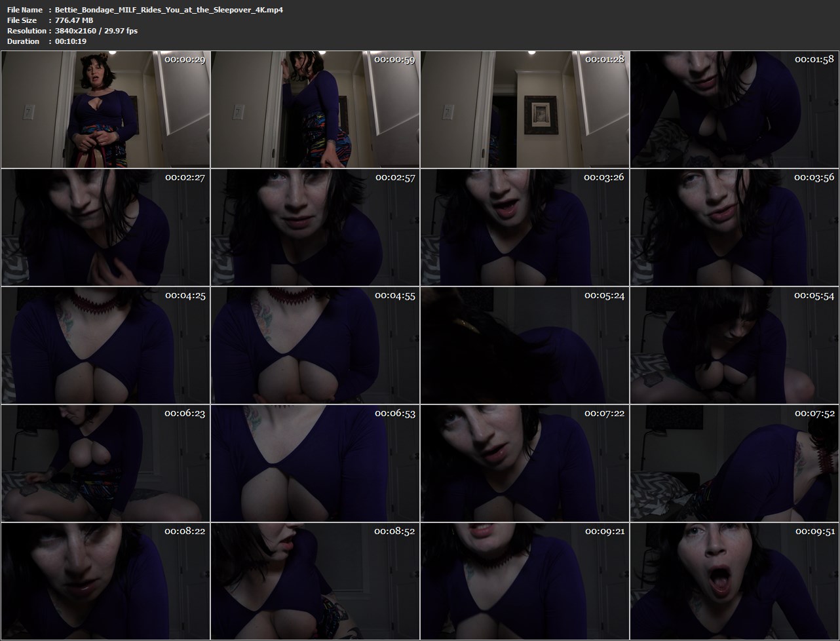Pick the frame labeled 00:07:22
The image size is (840, 641).
click(x=525, y=463)
